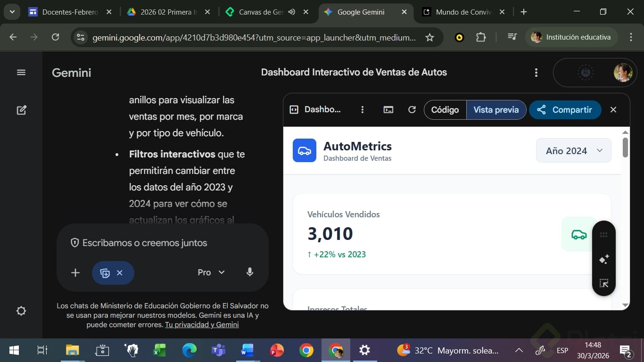Remove the Canvas tool chip
644x362 pixels.
click(x=120, y=273)
